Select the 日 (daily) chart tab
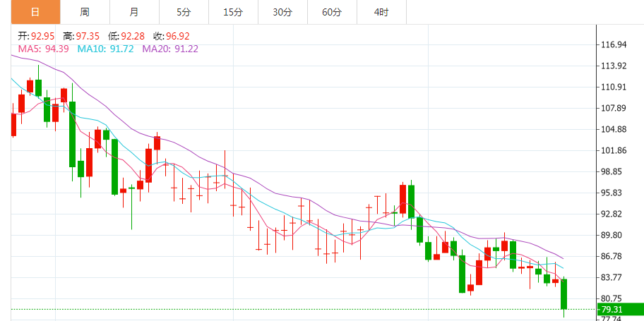 coord(35,13)
